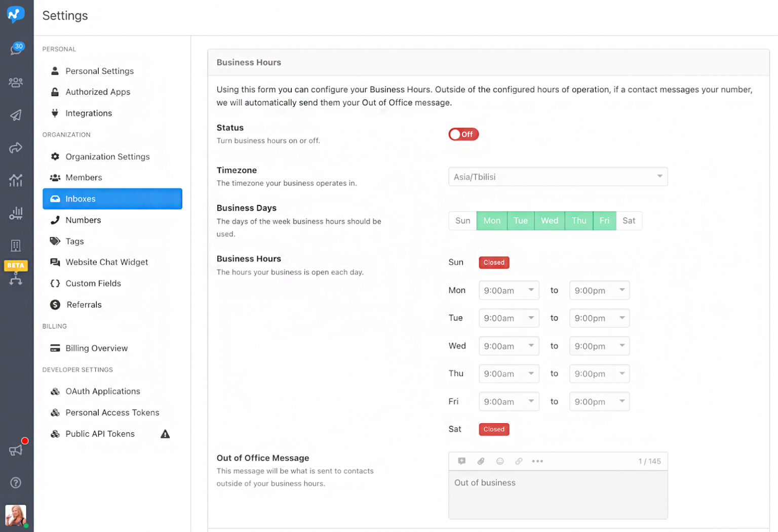Open the Asia/Tbilisi timezone dropdown

click(558, 177)
